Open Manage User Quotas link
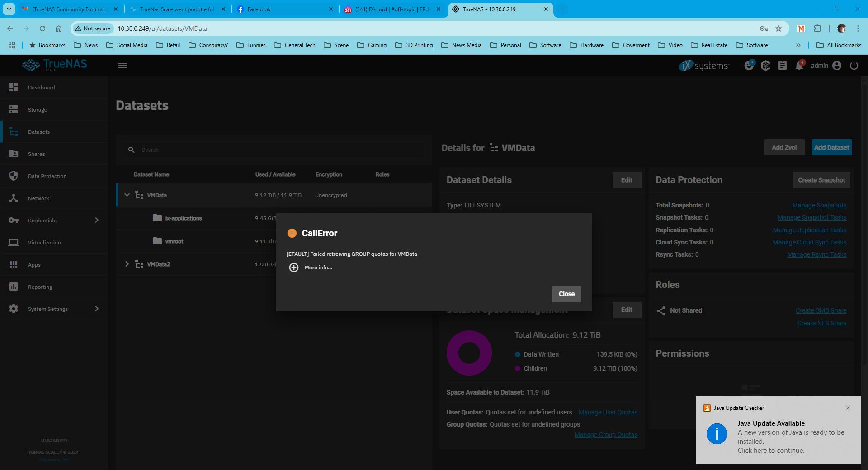Screen dimensions: 868x470 608,412
